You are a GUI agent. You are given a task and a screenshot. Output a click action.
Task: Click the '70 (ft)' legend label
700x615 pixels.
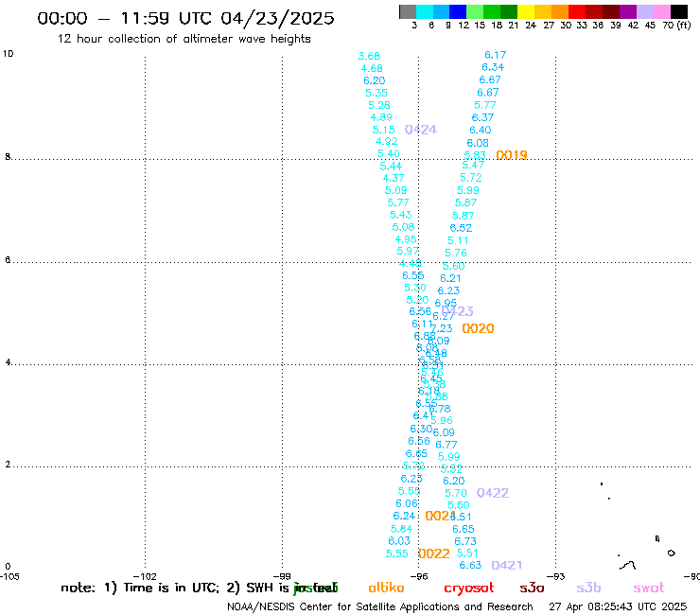pos(676,26)
